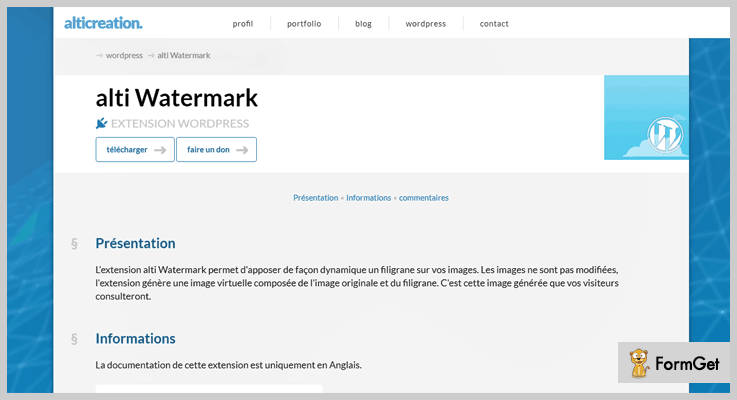Jump to the Informations anchor link
737x400 pixels.
(368, 198)
